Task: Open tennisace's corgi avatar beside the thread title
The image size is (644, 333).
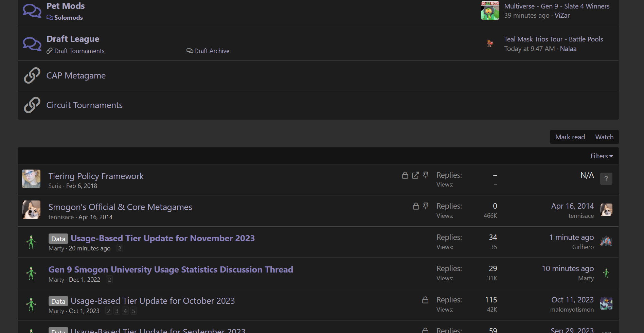Action: (x=31, y=210)
